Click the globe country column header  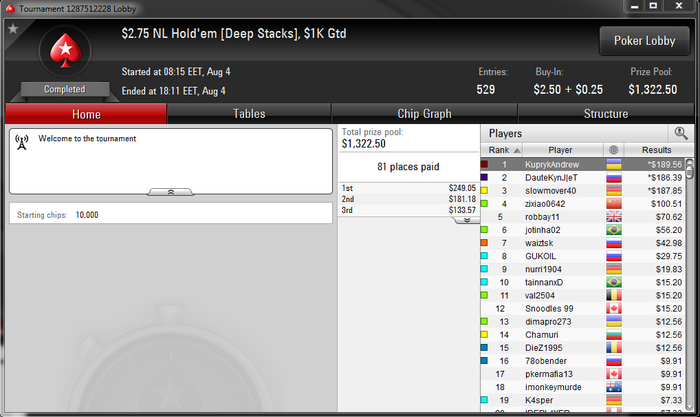point(613,150)
